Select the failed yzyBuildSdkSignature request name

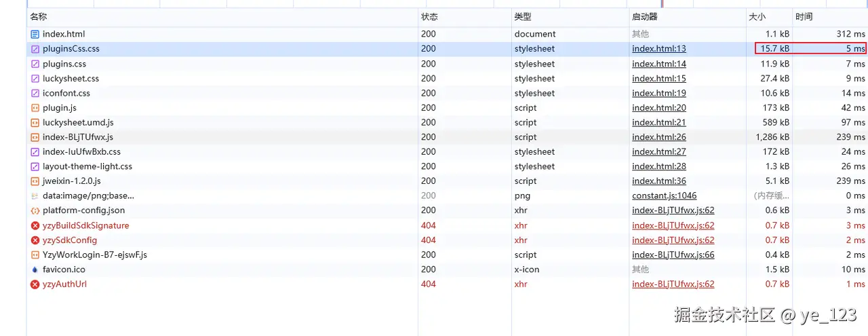tap(85, 225)
